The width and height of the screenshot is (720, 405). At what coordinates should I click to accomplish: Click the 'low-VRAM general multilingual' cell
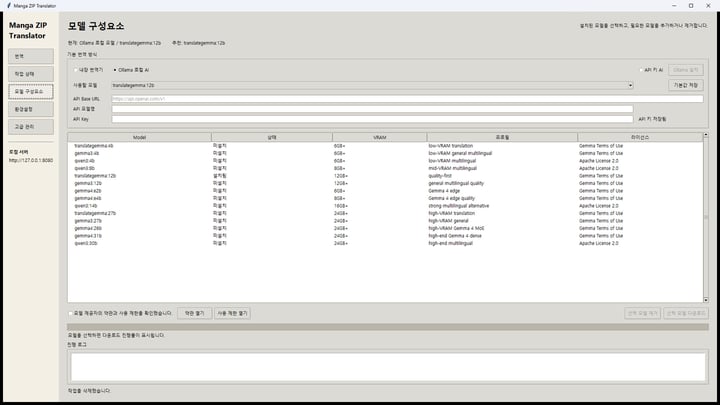coord(460,153)
